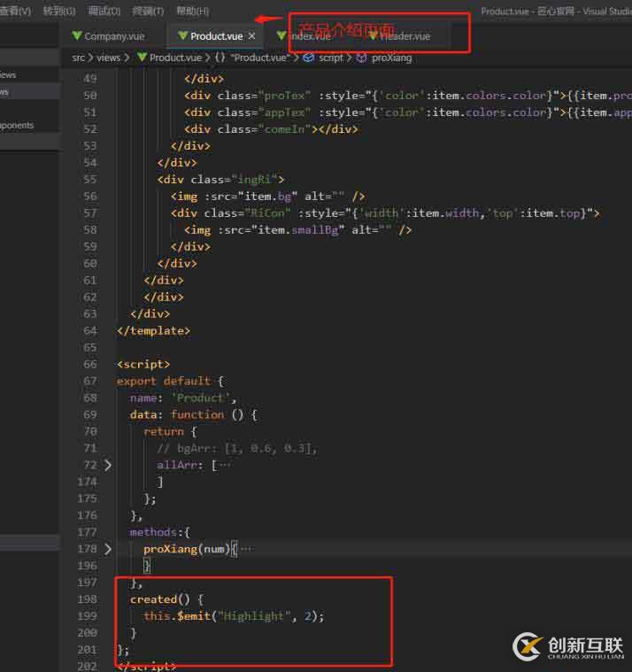
Task: Click the collapsed ellipsis after proXiang(num){
Action: click(x=247, y=549)
